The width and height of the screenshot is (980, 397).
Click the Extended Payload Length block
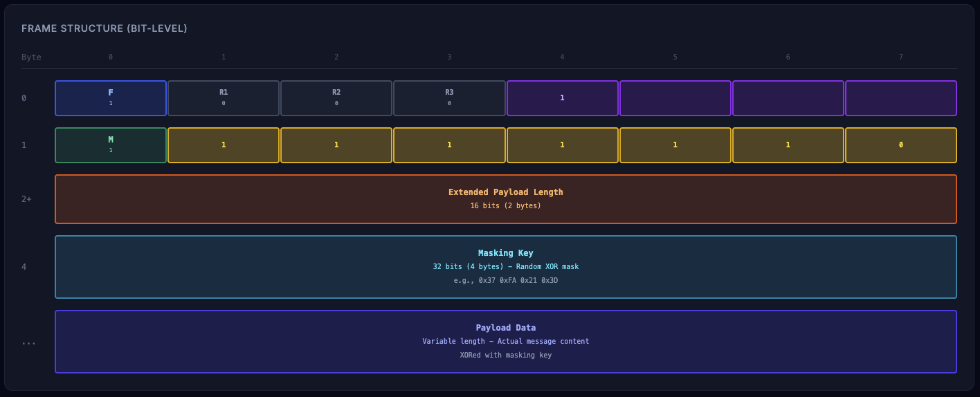coord(505,199)
